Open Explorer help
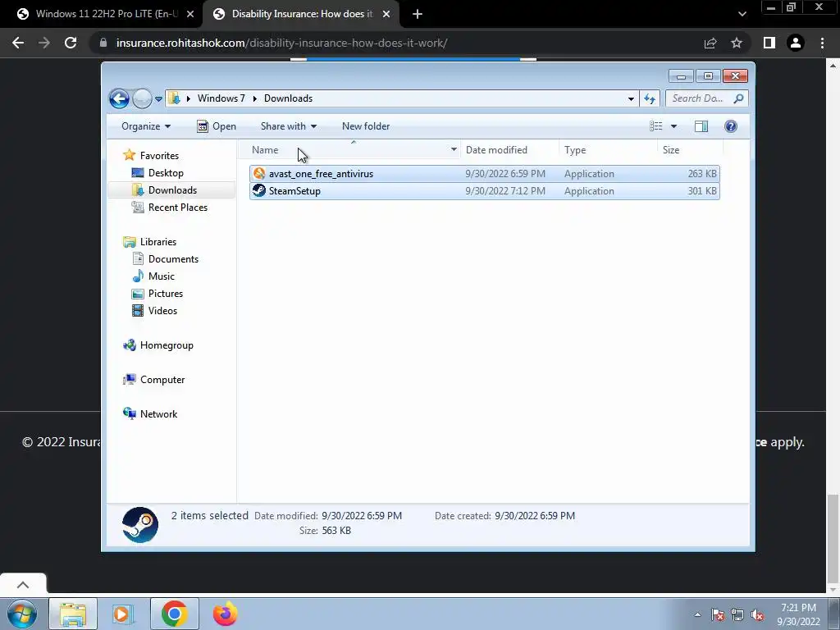This screenshot has height=630, width=840. coord(731,126)
